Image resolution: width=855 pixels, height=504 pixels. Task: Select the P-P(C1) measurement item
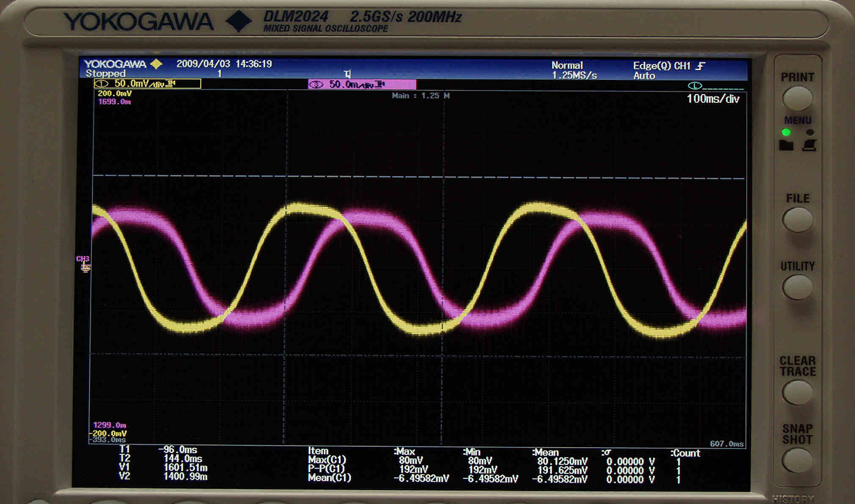[326, 469]
